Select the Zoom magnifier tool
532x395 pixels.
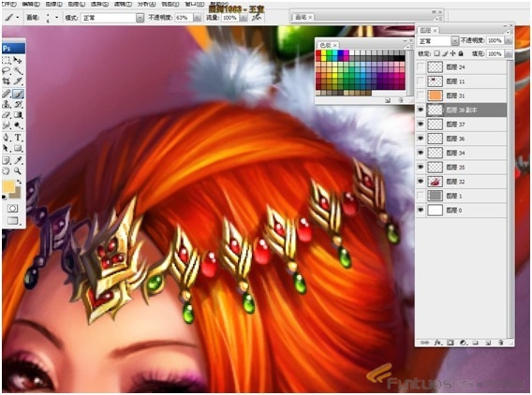[18, 170]
